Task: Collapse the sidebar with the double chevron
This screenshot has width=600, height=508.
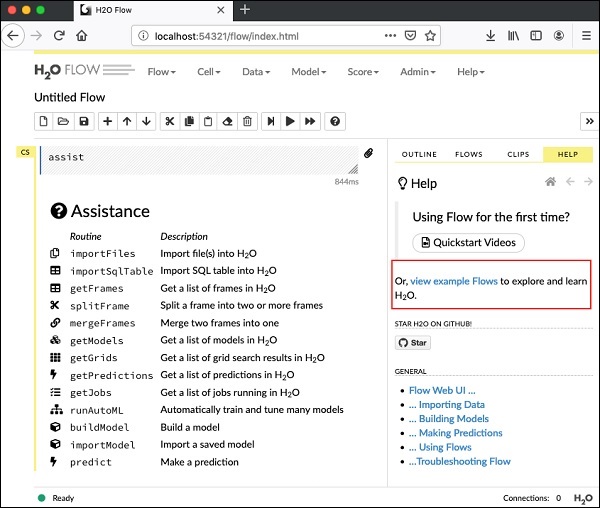Action: (588, 121)
